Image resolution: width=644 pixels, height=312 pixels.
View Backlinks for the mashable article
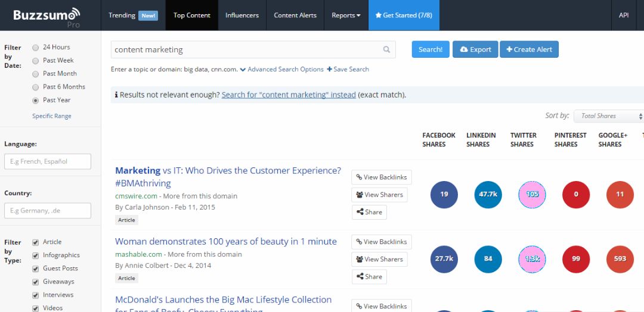tap(382, 242)
